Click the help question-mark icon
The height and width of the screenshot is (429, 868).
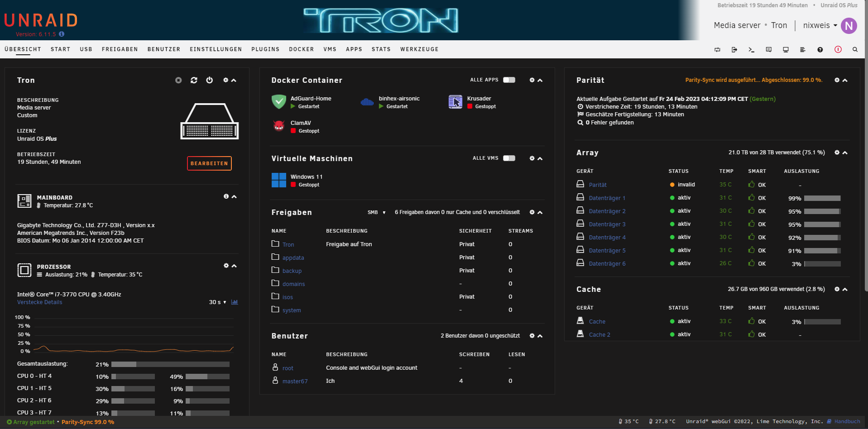coord(820,50)
